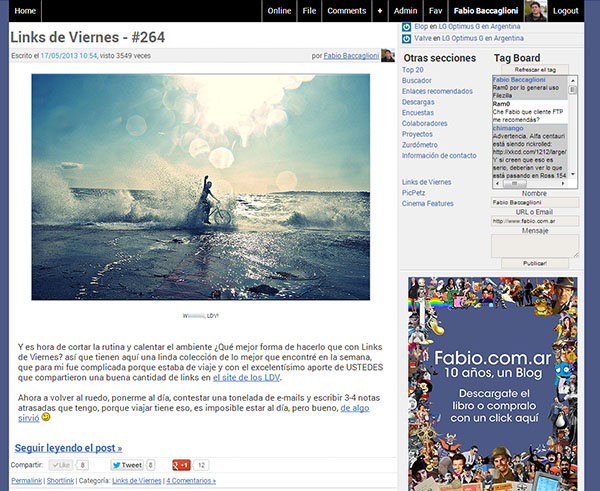This screenshot has height=491, width=600.
Task: Open Links de Viernes sidebar link
Action: 426,182
